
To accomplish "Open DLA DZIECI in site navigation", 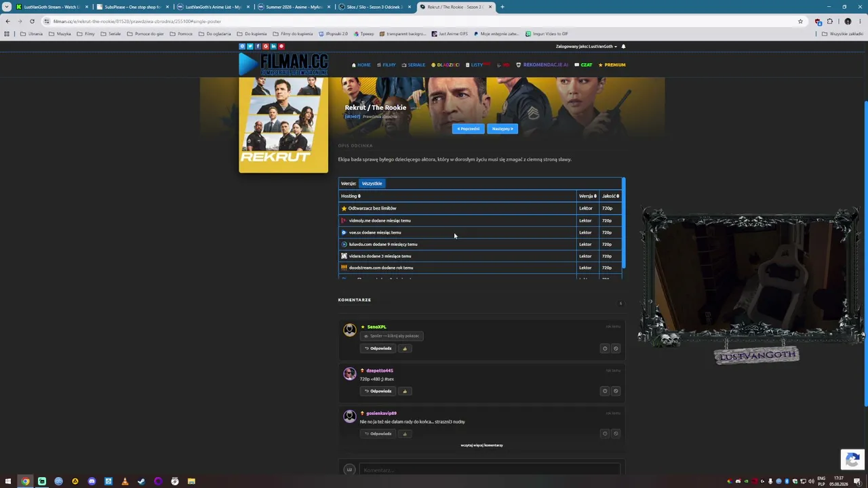I will (x=446, y=65).
